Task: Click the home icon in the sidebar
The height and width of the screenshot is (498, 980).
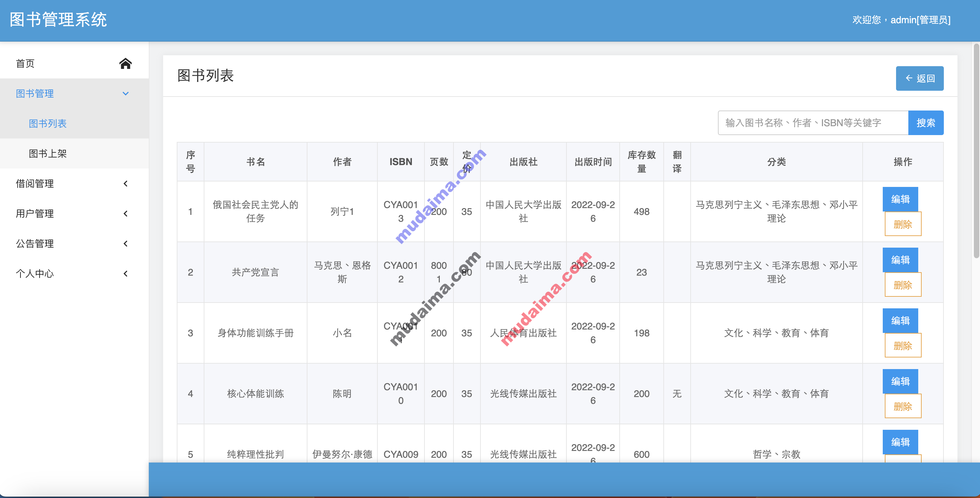Action: pyautogui.click(x=125, y=63)
